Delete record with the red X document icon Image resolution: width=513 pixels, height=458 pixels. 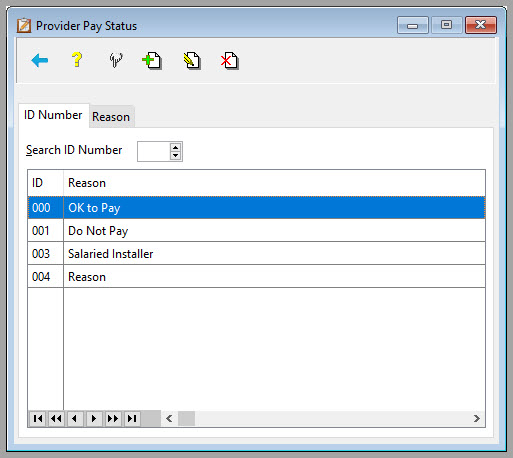point(230,61)
